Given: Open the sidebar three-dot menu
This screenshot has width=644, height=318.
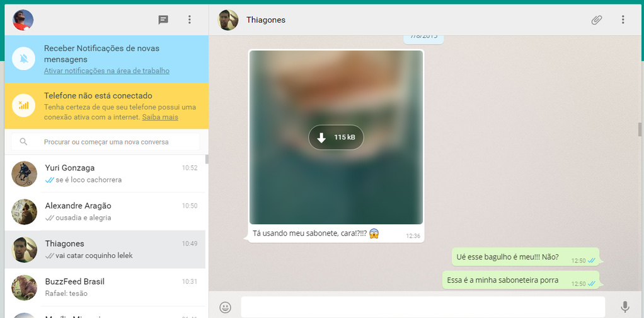Looking at the screenshot, I should 189,20.
